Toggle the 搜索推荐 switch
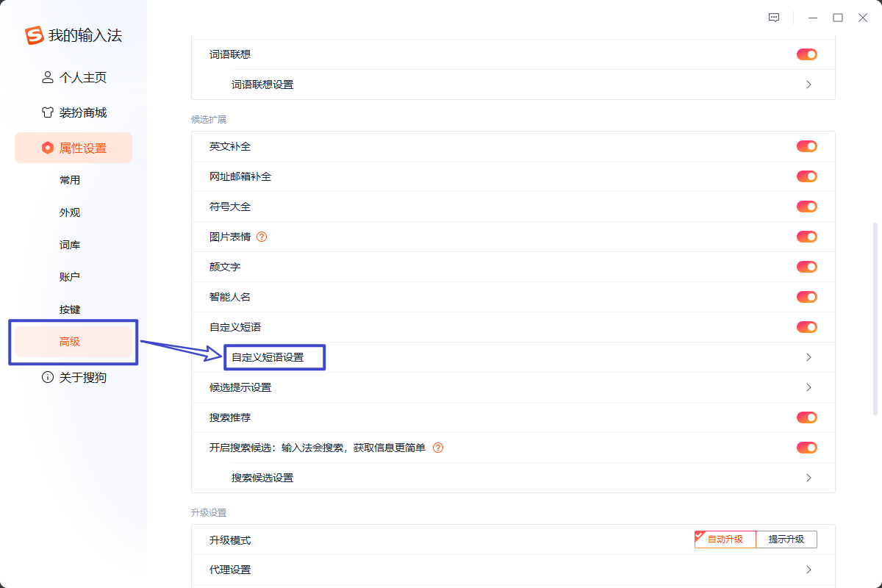882x588 pixels. (806, 417)
